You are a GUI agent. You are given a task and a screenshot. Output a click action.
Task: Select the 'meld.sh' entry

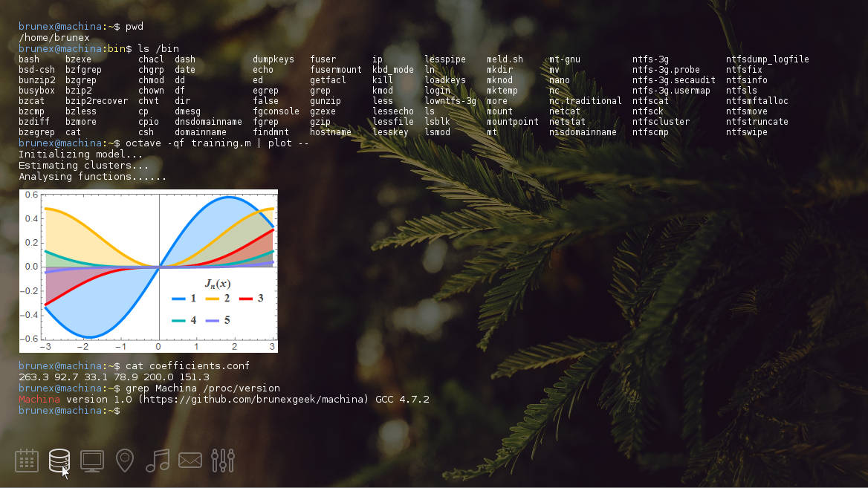[505, 59]
